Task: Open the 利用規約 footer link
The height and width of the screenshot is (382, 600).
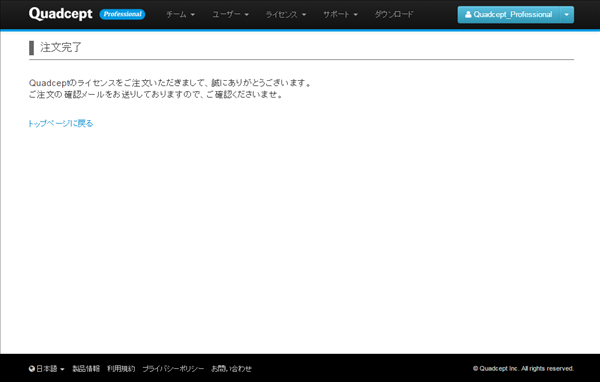Action: click(121, 369)
